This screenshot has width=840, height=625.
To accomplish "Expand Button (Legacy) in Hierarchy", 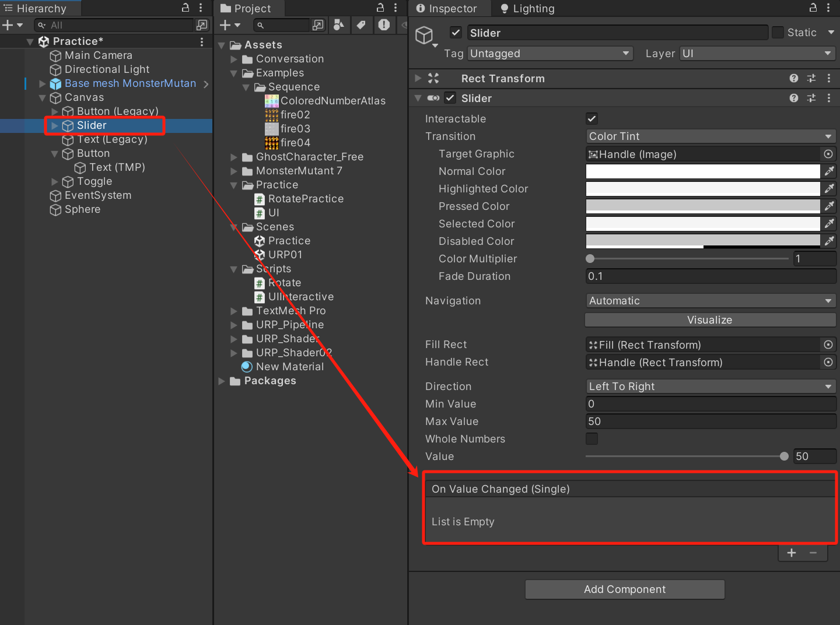I will tap(54, 111).
